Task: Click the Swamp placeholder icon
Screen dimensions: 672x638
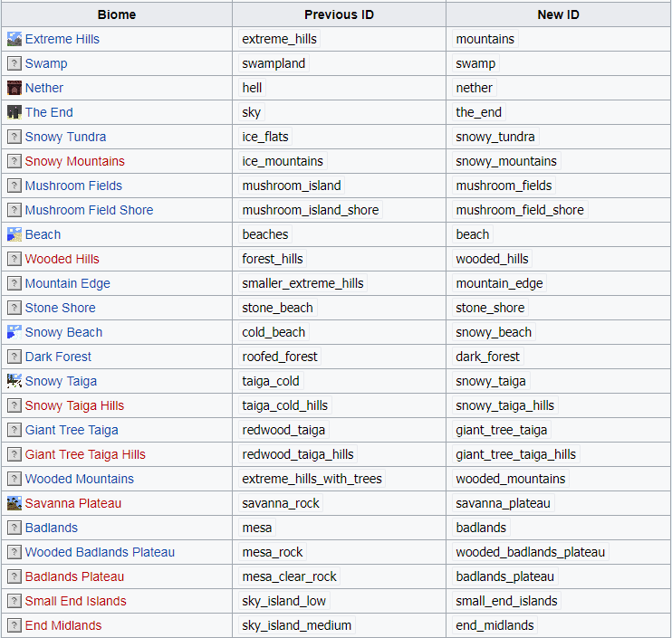Action: [x=14, y=63]
